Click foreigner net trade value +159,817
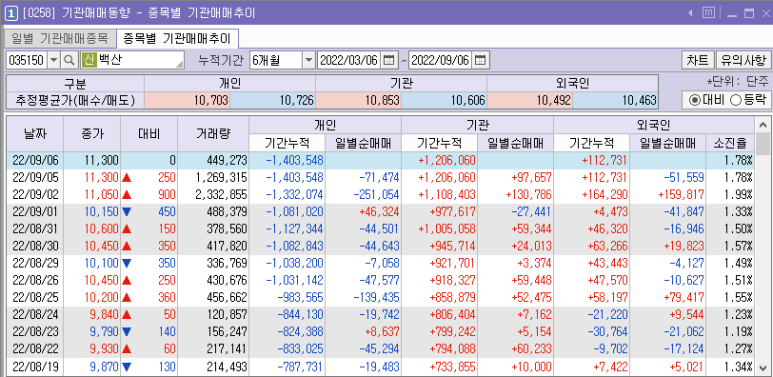This screenshot has width=773, height=377. [680, 195]
